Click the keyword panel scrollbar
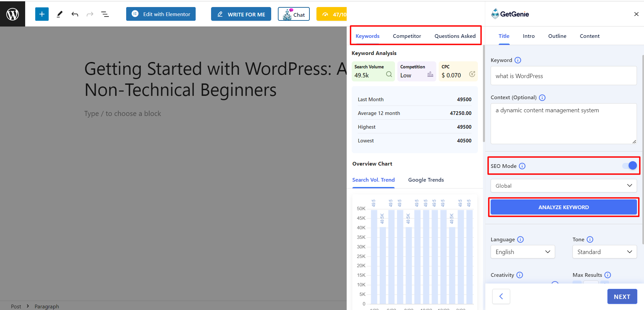The height and width of the screenshot is (310, 644). 484,94
